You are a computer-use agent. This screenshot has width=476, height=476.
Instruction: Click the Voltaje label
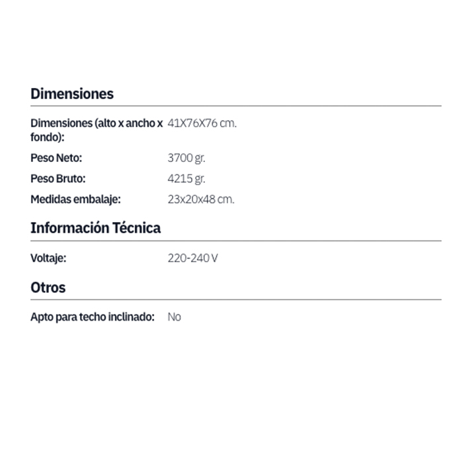48,258
